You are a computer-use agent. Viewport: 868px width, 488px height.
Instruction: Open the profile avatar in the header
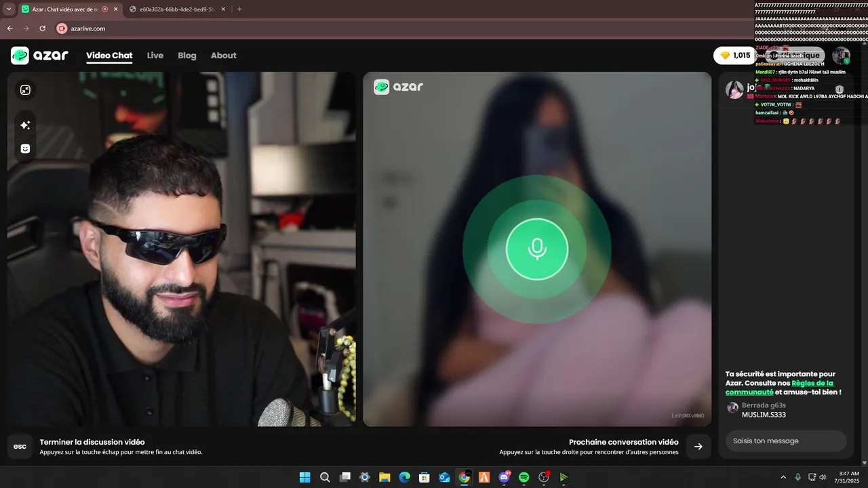pyautogui.click(x=842, y=56)
